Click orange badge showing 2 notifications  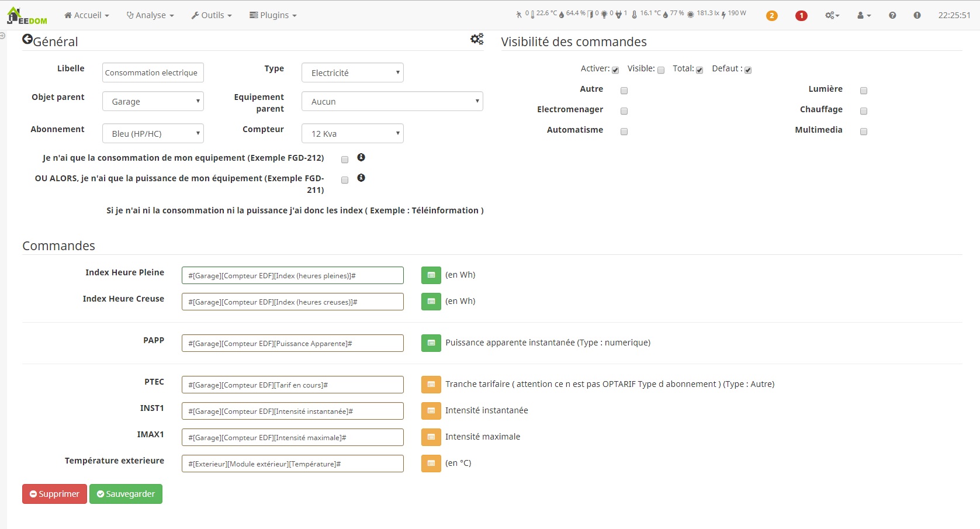tap(771, 16)
